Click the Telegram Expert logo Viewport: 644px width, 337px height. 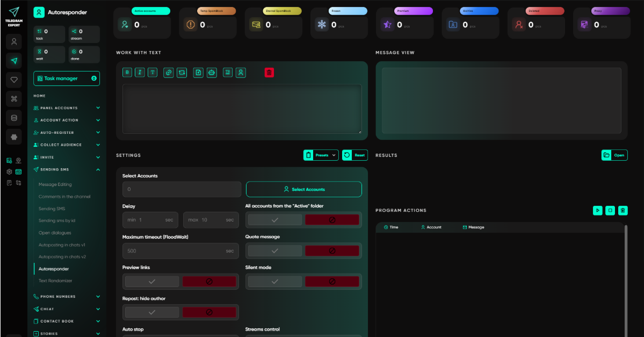click(x=14, y=17)
